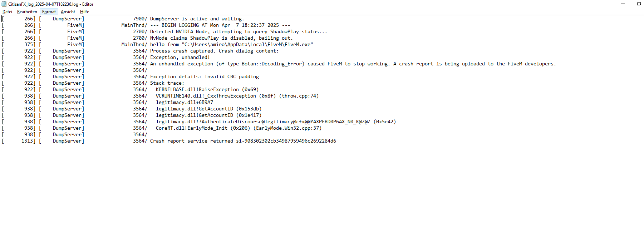Click the 'NvNode claims ShadowPlay is disabled' line
This screenshot has height=238, width=644.
click(x=221, y=38)
